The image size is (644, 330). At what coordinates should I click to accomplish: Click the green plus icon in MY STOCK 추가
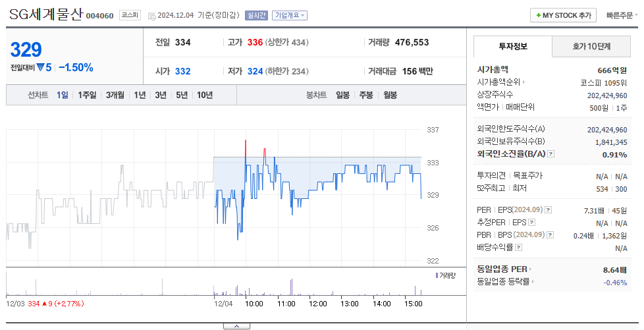[538, 15]
